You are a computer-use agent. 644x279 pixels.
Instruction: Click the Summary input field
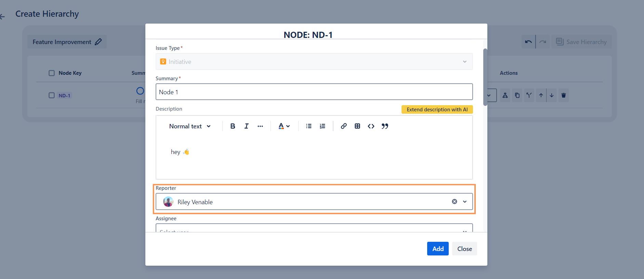tap(314, 92)
